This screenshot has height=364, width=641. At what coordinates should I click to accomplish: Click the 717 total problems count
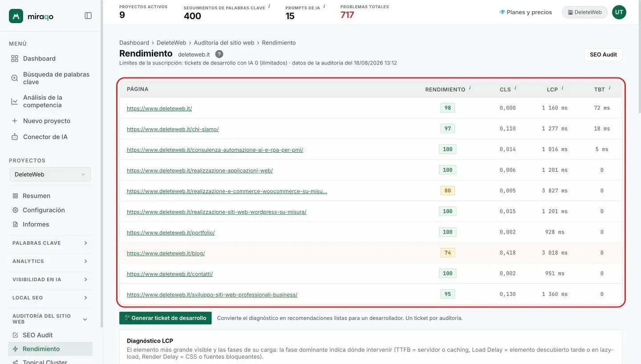click(x=347, y=15)
